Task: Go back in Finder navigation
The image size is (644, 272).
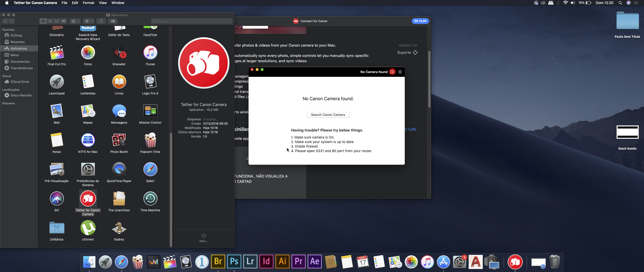Action: pyautogui.click(x=5, y=21)
